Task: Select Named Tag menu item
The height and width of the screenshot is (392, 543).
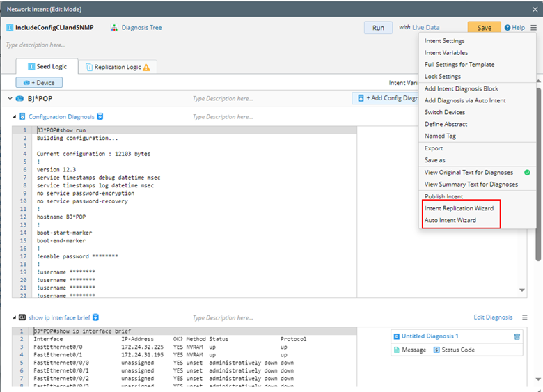Action: point(440,136)
